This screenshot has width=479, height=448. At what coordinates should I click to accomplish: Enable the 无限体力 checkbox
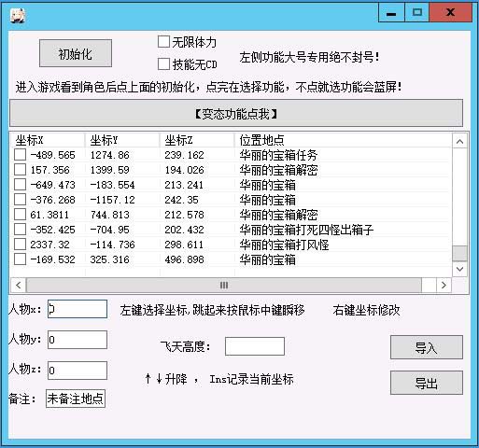(x=163, y=42)
